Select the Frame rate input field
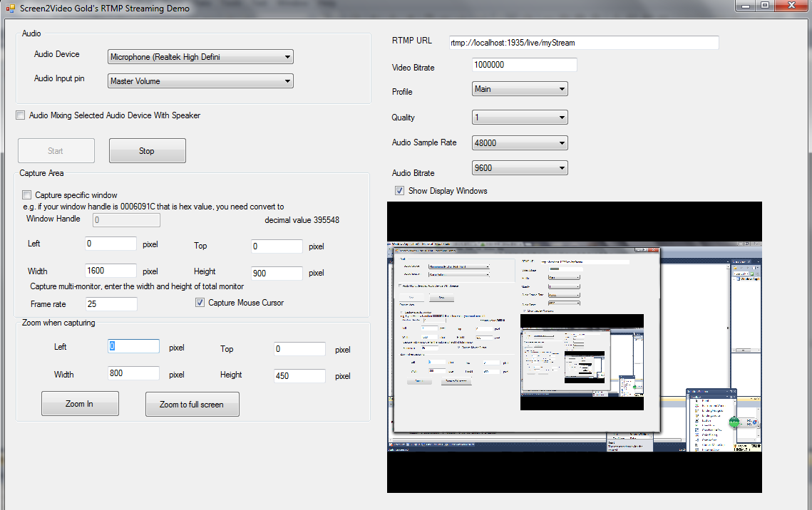812x510 pixels. pos(111,304)
